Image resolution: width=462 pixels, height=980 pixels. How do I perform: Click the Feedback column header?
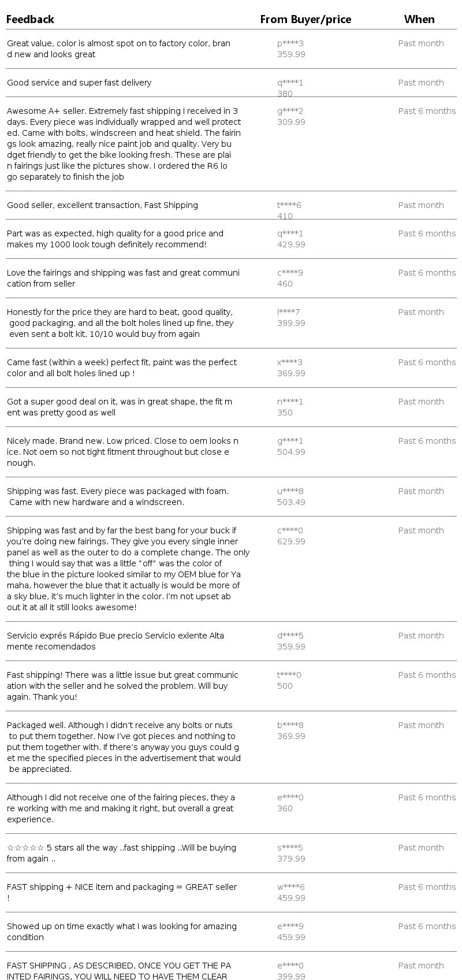pos(30,20)
